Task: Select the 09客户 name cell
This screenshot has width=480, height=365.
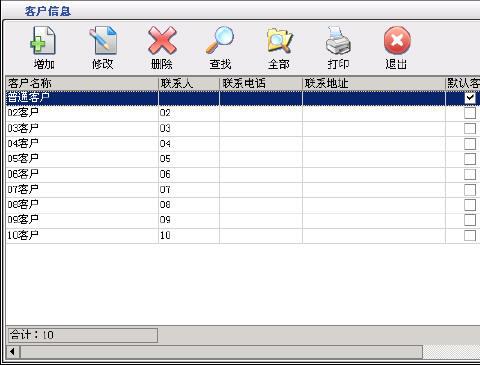Action: click(x=82, y=221)
